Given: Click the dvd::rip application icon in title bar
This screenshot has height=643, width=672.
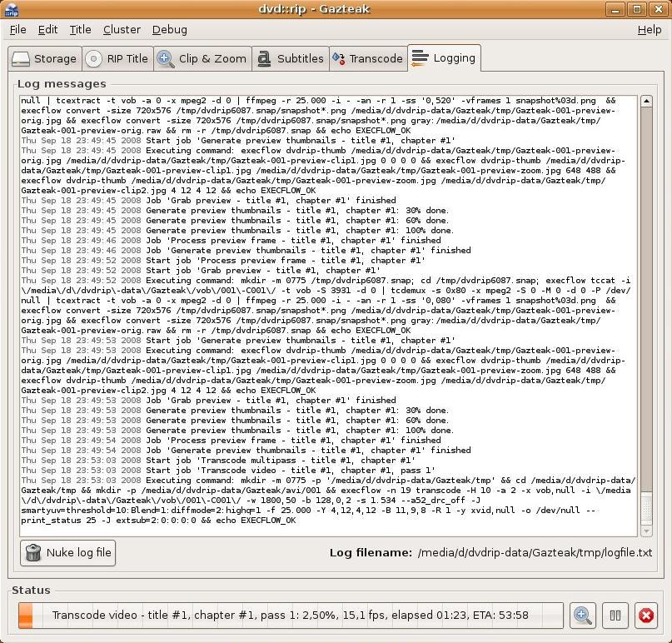Looking at the screenshot, I should coord(12,9).
